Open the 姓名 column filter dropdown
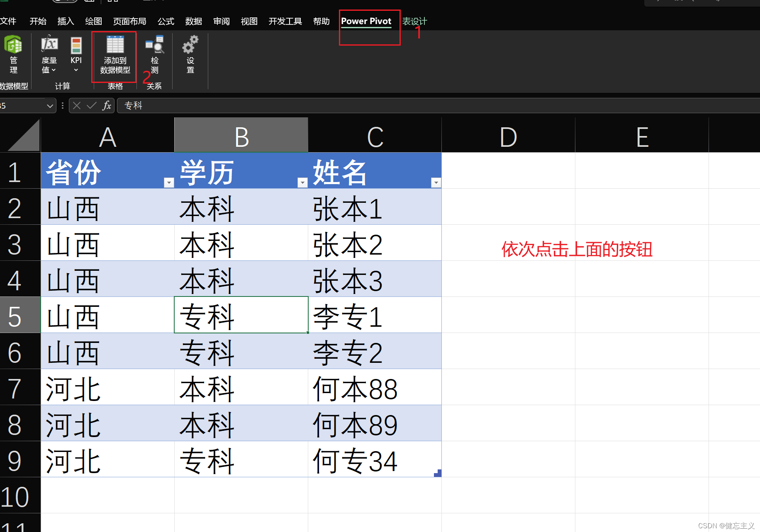The width and height of the screenshot is (760, 532). [436, 182]
